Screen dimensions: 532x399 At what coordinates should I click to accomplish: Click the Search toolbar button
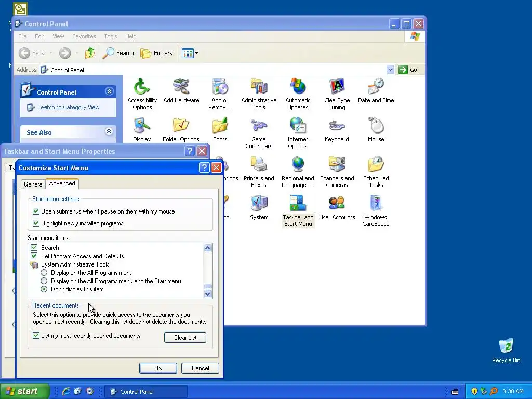click(118, 53)
